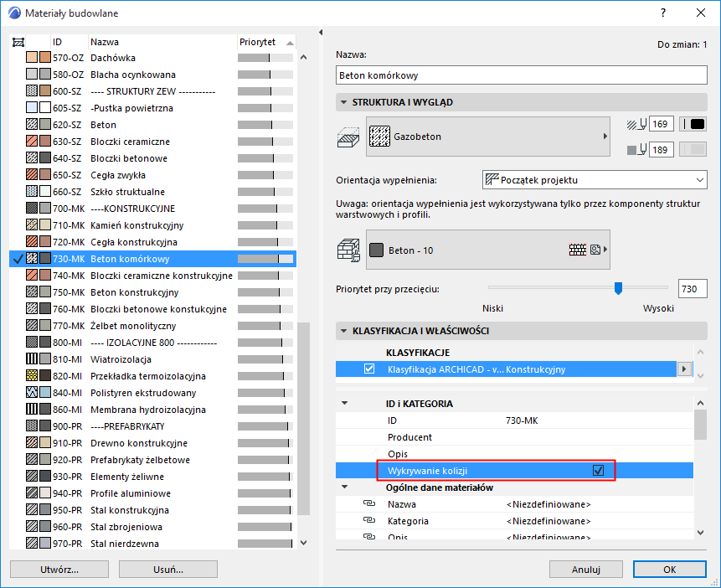
Task: Click the fill icon of Polistyren ekstrudowany
Action: point(32,393)
